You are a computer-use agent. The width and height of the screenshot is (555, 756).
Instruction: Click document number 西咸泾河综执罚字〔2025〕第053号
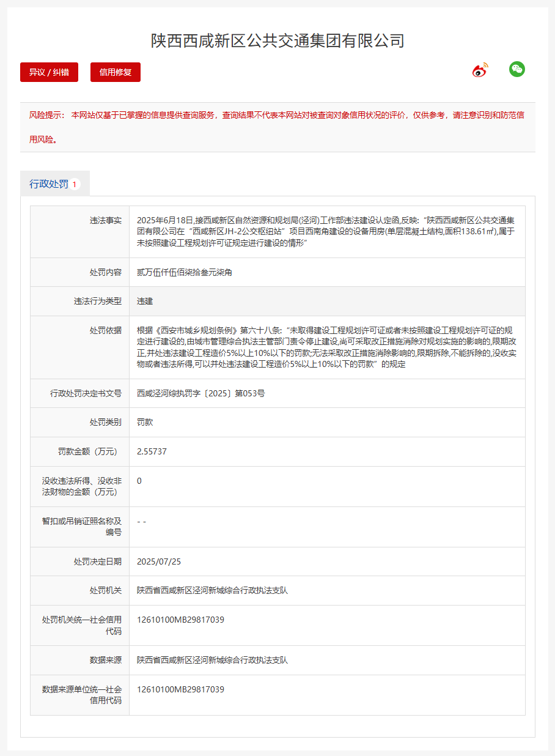[201, 393]
